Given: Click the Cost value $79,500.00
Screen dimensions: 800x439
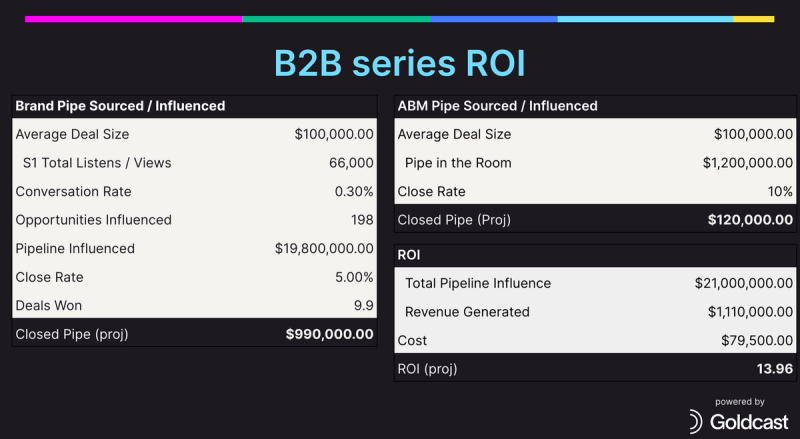Looking at the screenshot, I should tap(757, 340).
